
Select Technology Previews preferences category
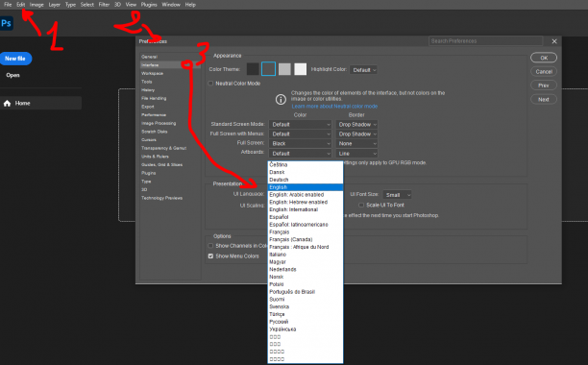(x=162, y=198)
